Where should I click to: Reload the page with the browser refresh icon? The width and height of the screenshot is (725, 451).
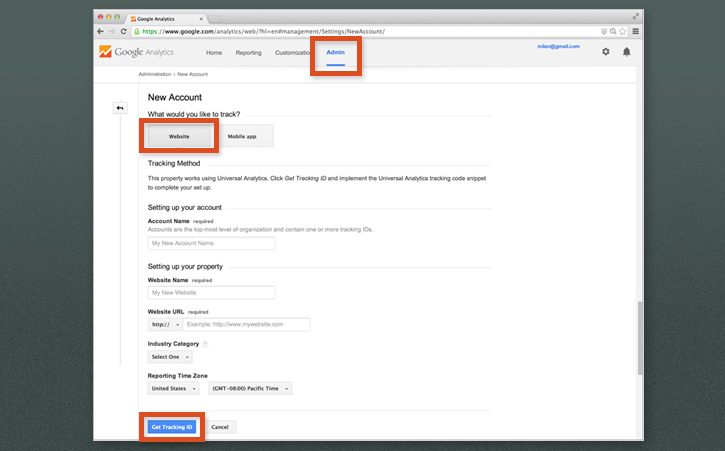coord(123,31)
